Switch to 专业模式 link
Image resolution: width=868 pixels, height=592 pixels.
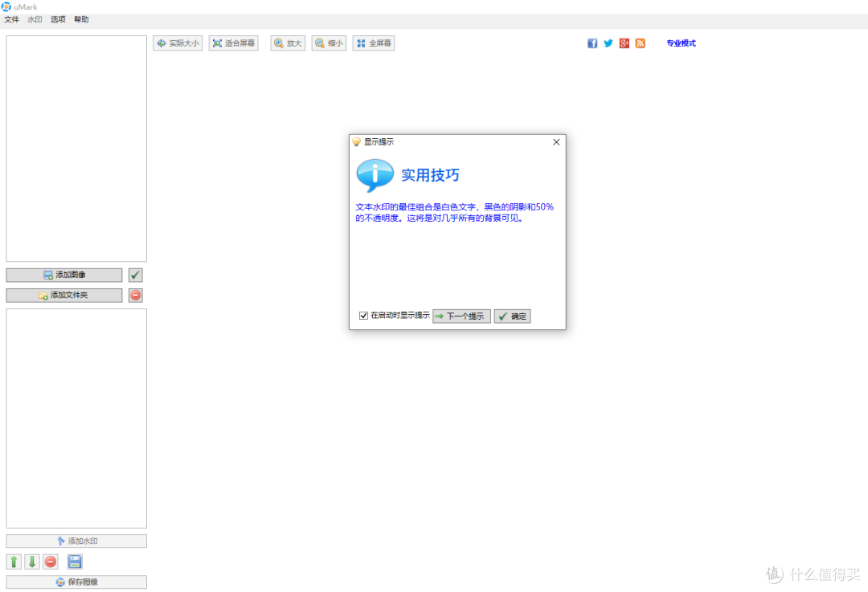[681, 43]
